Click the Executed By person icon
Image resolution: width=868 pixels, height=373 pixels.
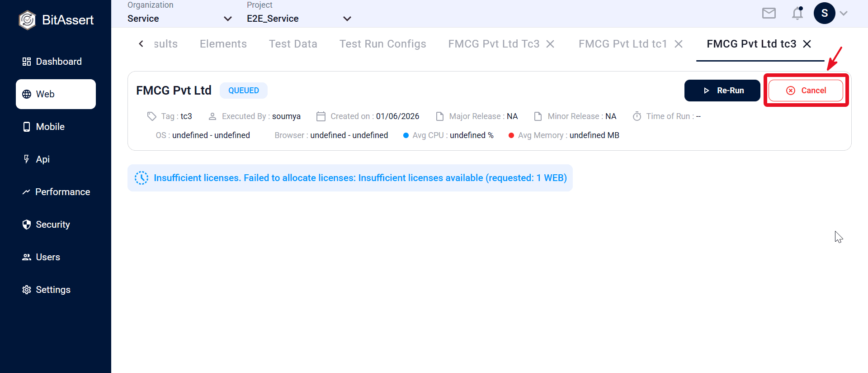tap(212, 116)
